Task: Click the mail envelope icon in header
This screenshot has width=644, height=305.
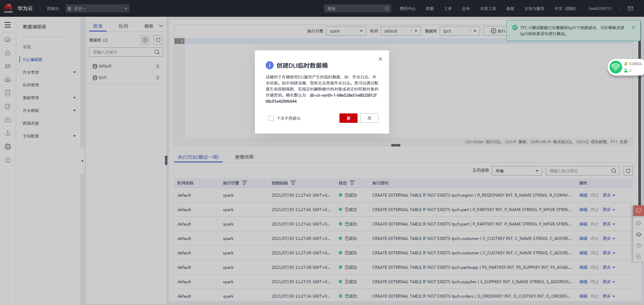Action: pos(631,8)
